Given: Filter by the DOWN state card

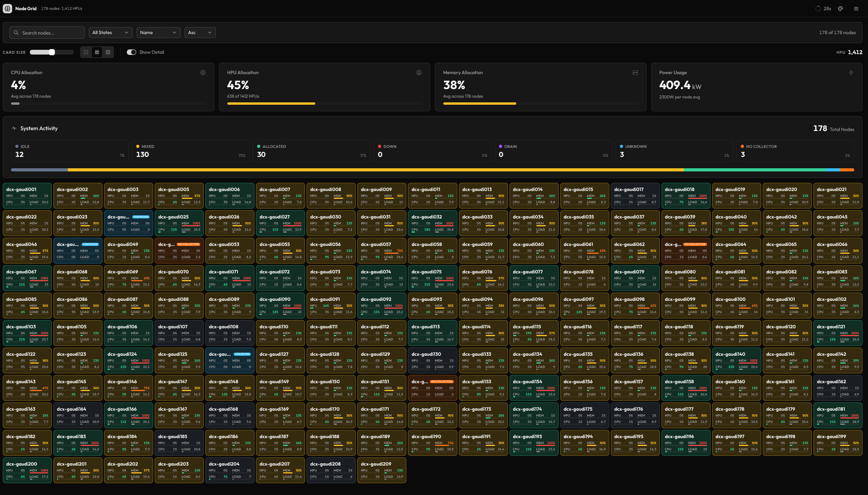Looking at the screenshot, I should tap(433, 151).
